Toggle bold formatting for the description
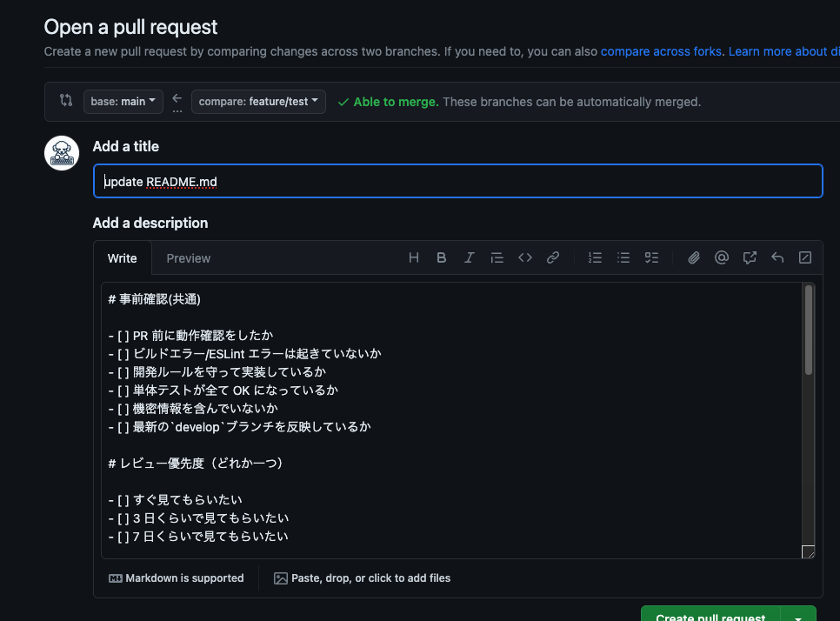 coord(441,257)
